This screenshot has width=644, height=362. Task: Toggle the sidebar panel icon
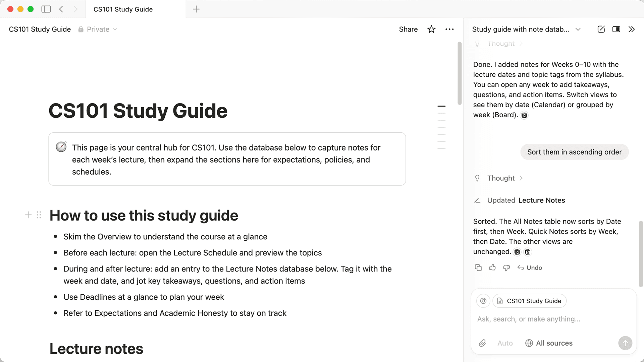46,9
